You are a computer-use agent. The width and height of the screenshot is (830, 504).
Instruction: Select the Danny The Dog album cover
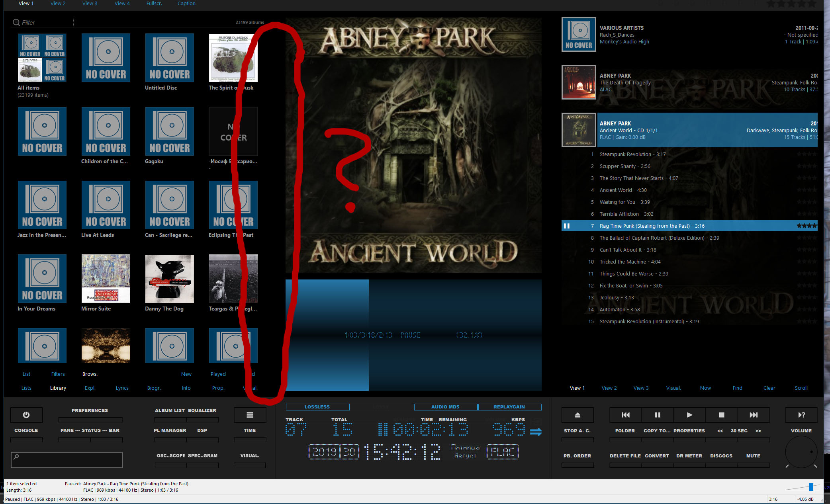pos(170,279)
